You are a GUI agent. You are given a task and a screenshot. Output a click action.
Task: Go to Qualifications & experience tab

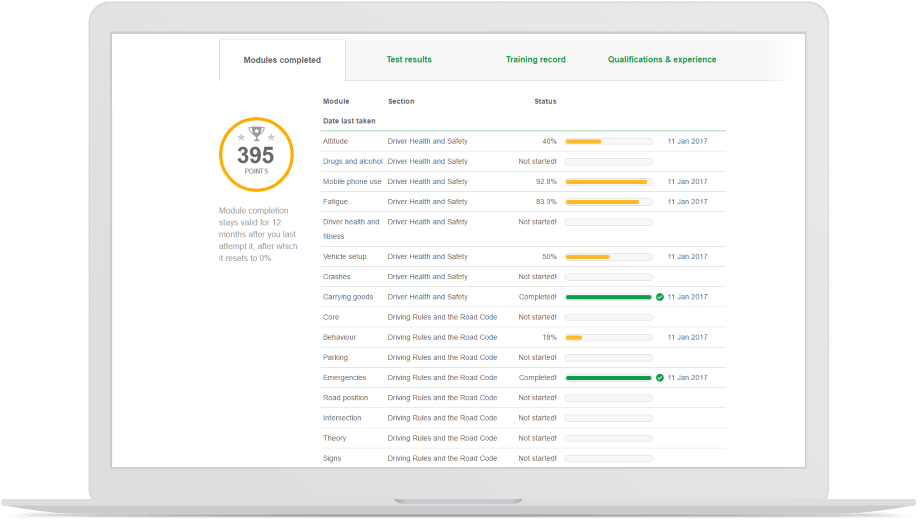point(662,59)
